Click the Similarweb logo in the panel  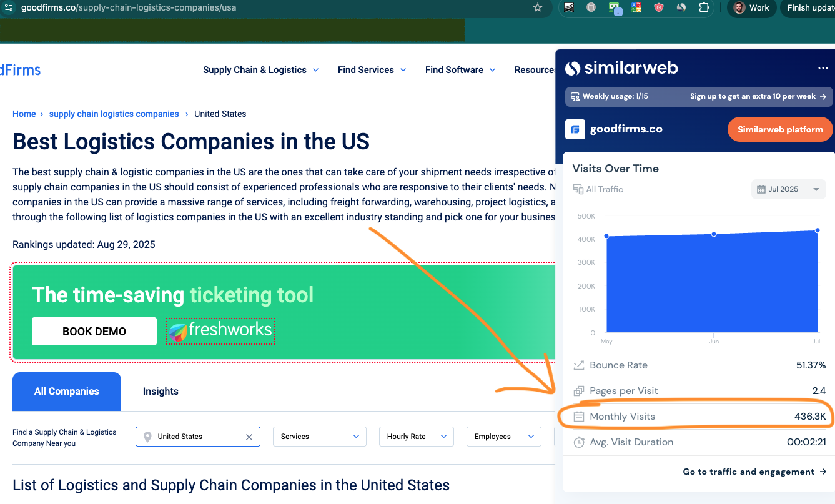click(x=621, y=68)
